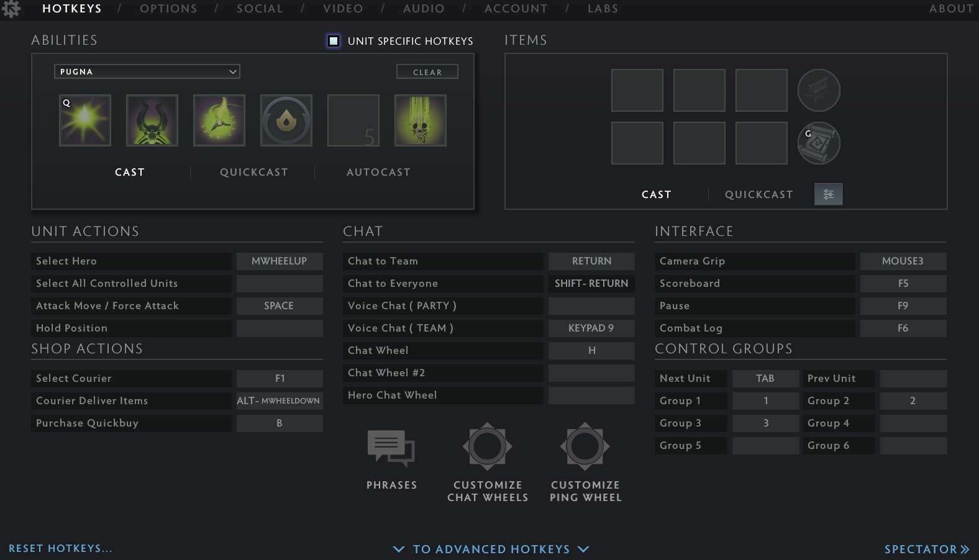This screenshot has height=560, width=979.
Task: Rebind Courier Deliver Items key
Action: 280,401
